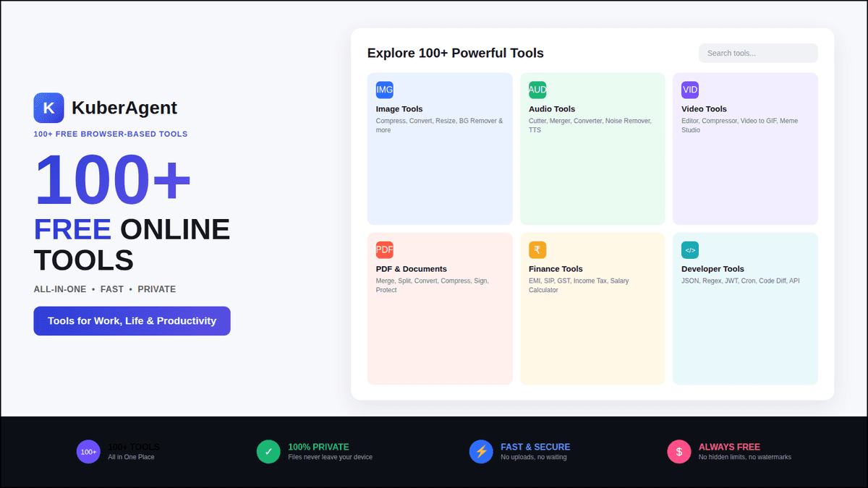Open the Video Tools card title

704,109
